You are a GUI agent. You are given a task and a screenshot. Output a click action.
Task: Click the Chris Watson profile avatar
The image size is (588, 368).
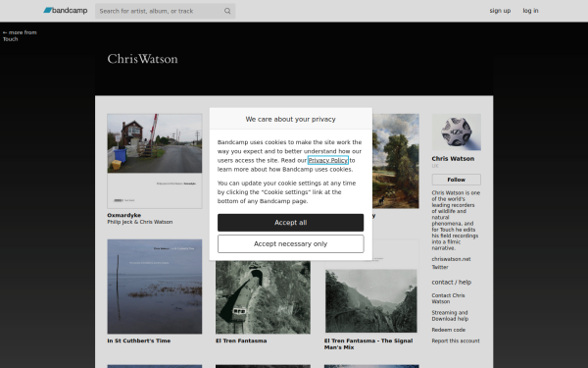456,132
